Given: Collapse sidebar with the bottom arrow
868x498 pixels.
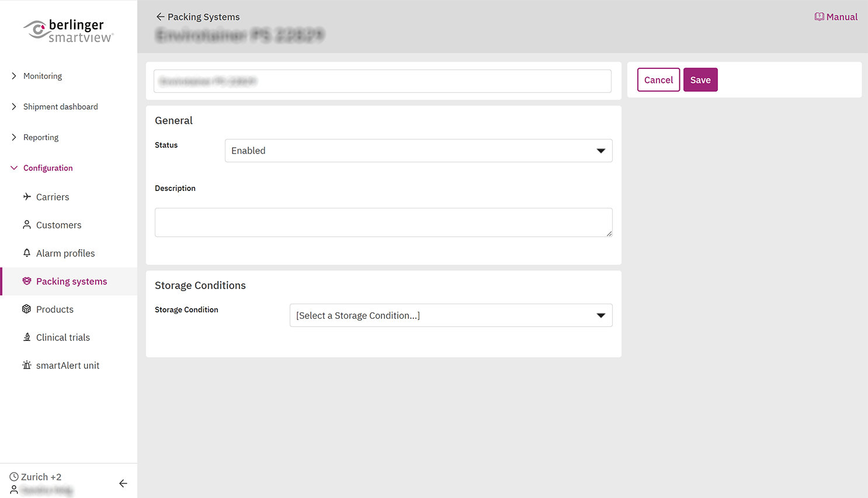Looking at the screenshot, I should [x=123, y=483].
